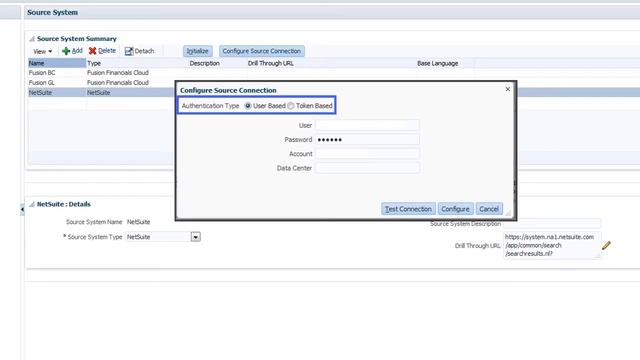Click the Source System Description field
Screen dimensions: 640x360
tap(552, 224)
